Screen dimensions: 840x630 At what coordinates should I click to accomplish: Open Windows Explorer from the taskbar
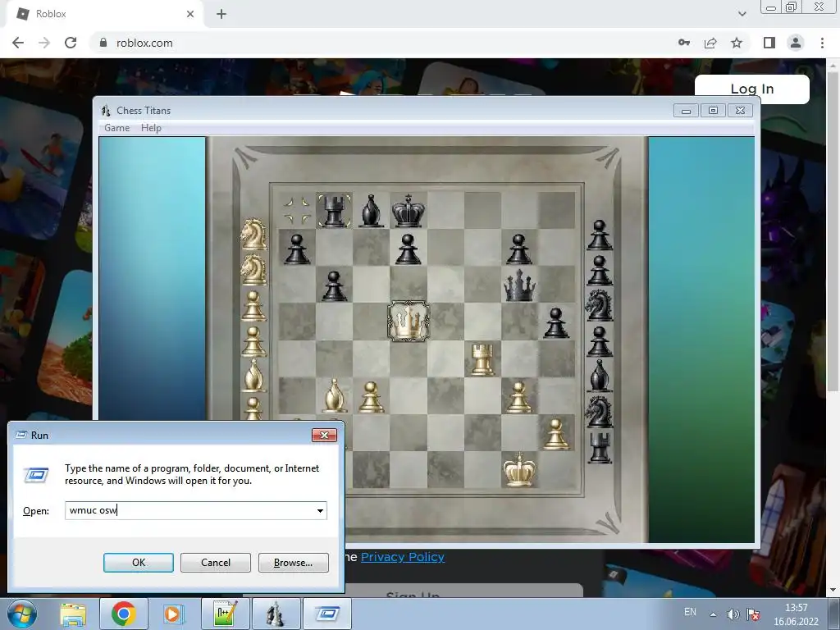pyautogui.click(x=73, y=614)
